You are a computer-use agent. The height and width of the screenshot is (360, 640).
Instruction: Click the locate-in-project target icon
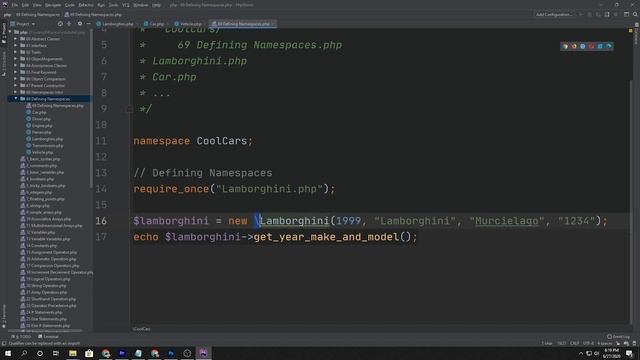60,24
